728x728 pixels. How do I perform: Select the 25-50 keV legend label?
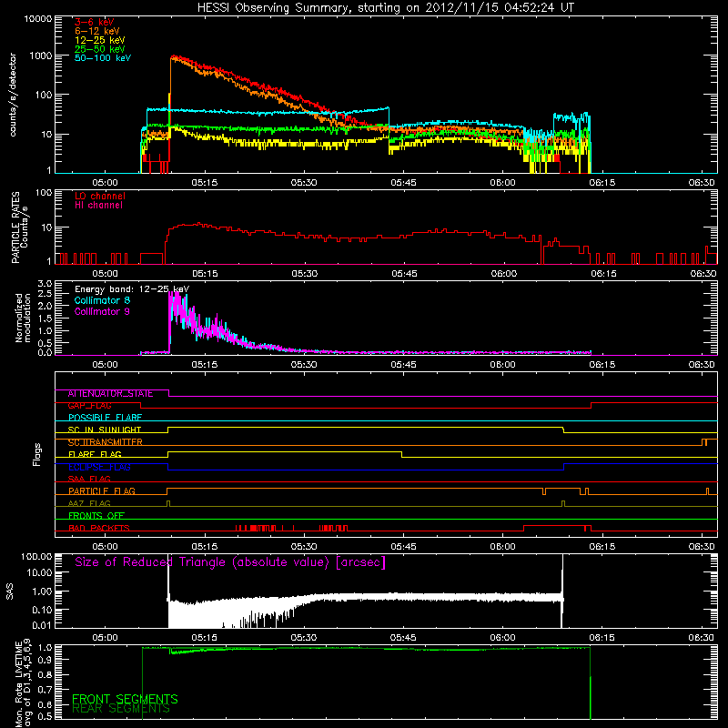pos(100,49)
